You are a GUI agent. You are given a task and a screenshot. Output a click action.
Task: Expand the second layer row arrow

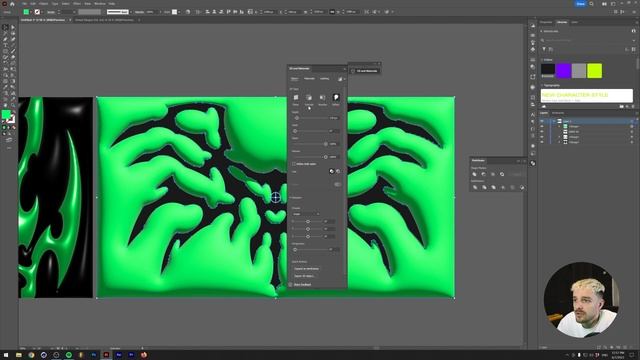point(559,127)
